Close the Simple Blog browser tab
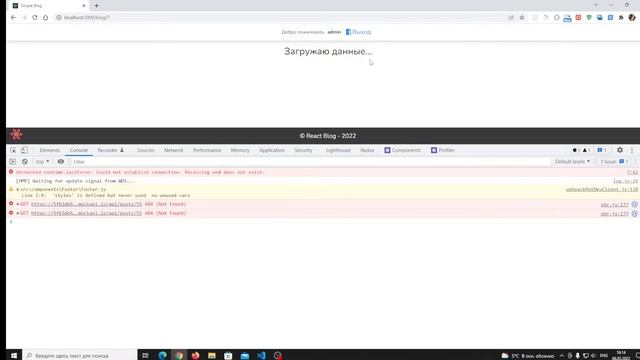640x360 pixels. pyautogui.click(x=84, y=6)
